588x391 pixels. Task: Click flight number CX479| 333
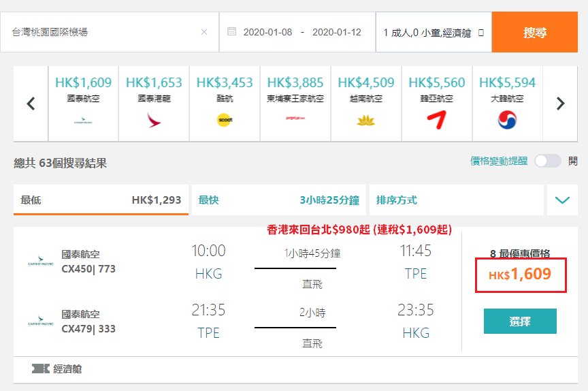[88, 329]
